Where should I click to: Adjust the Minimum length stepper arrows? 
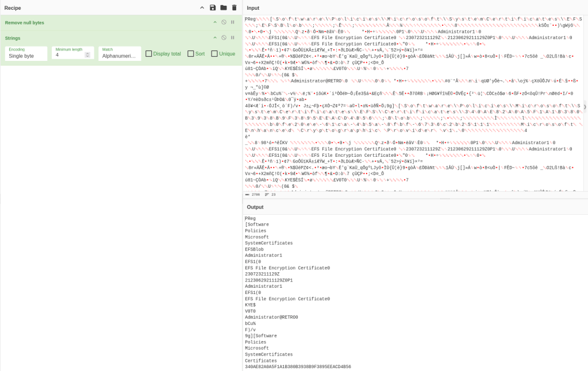(87, 56)
